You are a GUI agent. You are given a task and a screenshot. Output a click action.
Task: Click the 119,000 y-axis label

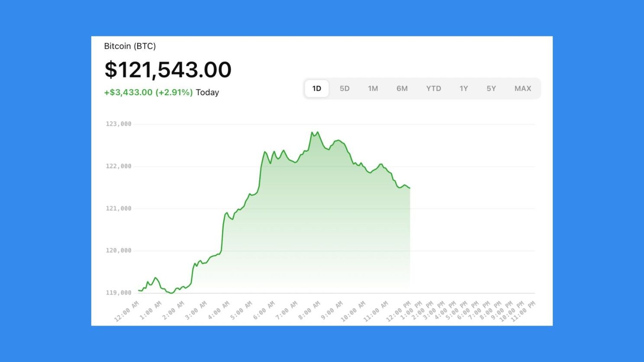pos(119,293)
